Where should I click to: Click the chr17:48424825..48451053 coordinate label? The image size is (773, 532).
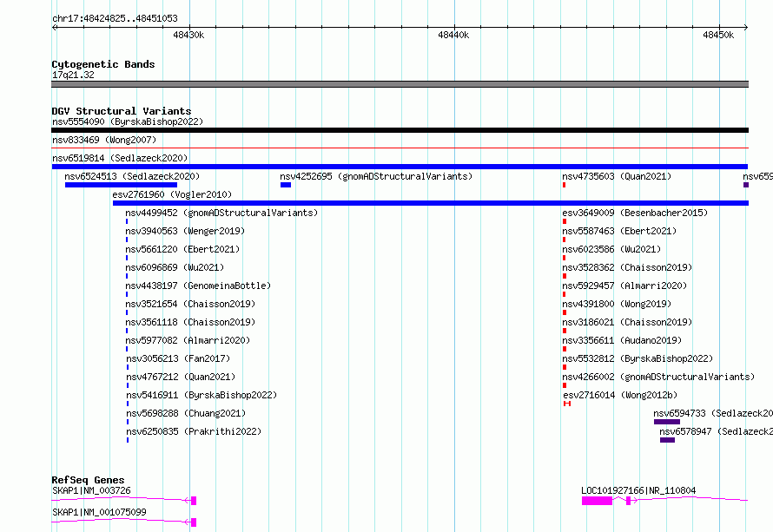pyautogui.click(x=115, y=18)
